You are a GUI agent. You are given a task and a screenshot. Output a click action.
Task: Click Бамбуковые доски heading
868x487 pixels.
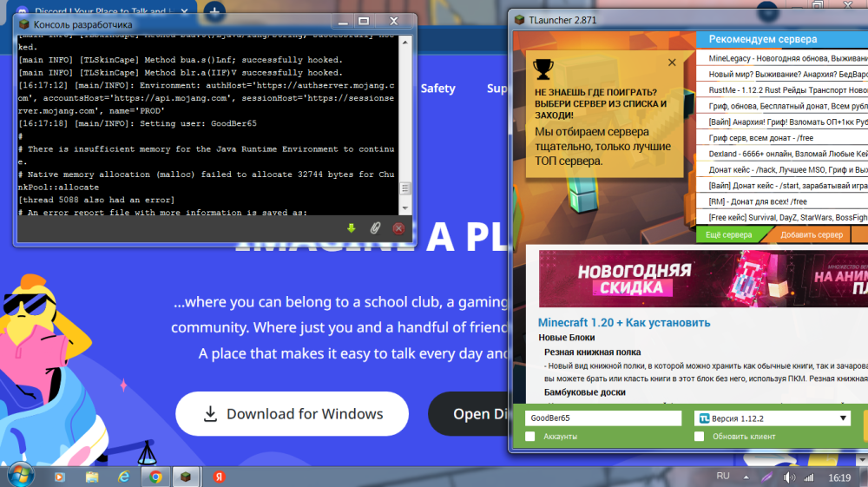tap(584, 392)
